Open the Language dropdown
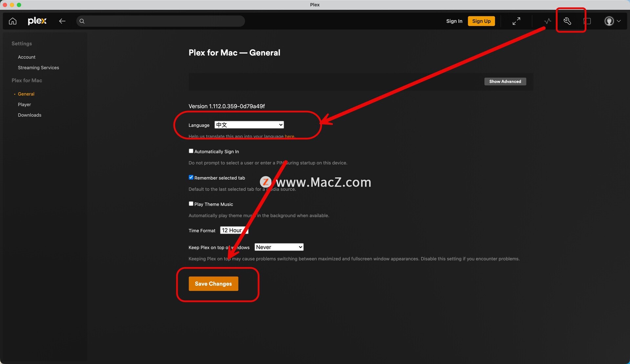The image size is (630, 364). pos(249,125)
